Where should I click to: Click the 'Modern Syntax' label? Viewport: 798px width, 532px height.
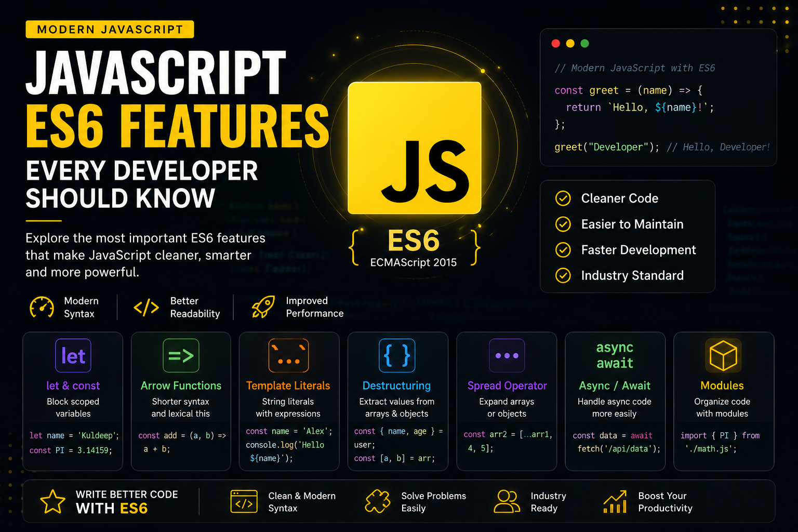tap(81, 307)
